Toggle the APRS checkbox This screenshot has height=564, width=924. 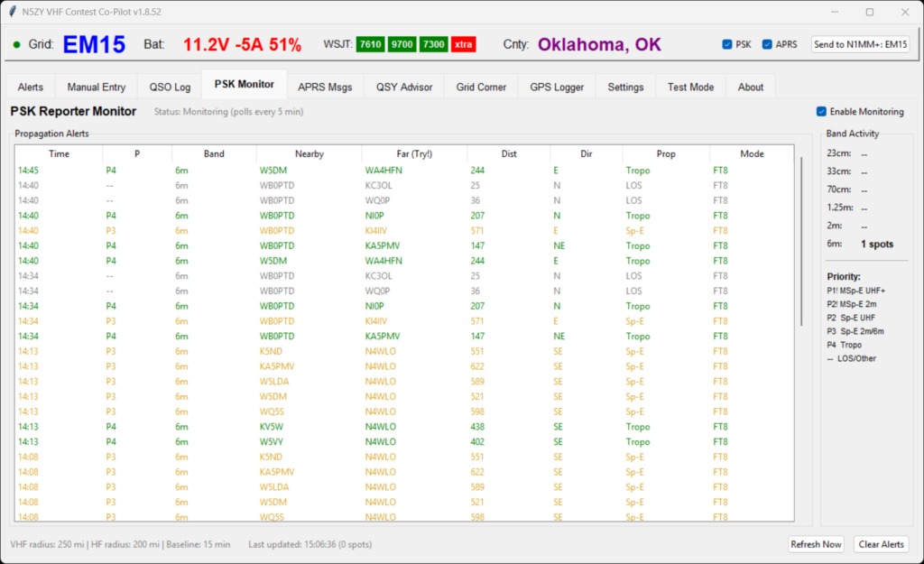click(x=768, y=44)
